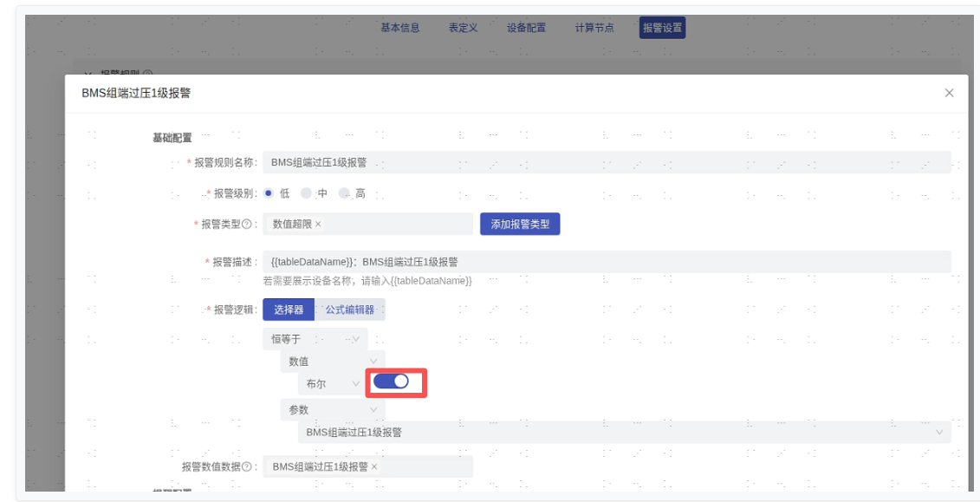Close the BMS组端过压1级报警 dialog
The width and height of the screenshot is (980, 502).
click(949, 93)
